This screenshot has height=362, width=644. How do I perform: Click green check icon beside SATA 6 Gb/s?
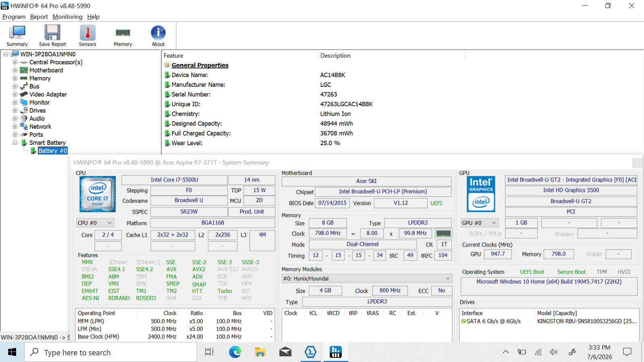[464, 321]
